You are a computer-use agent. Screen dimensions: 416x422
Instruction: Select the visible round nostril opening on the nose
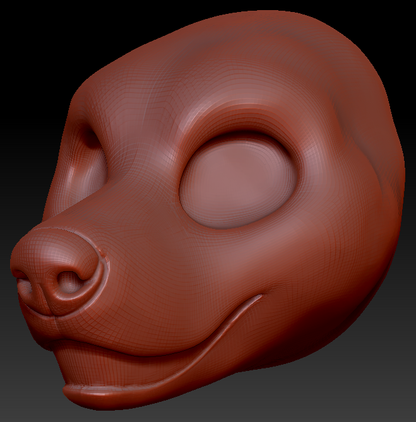(69, 282)
